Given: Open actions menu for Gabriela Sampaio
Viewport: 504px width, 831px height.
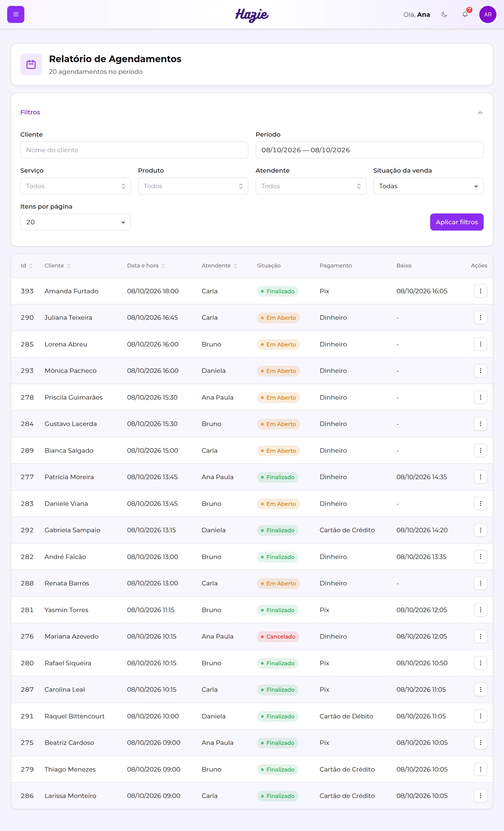Looking at the screenshot, I should 480,530.
